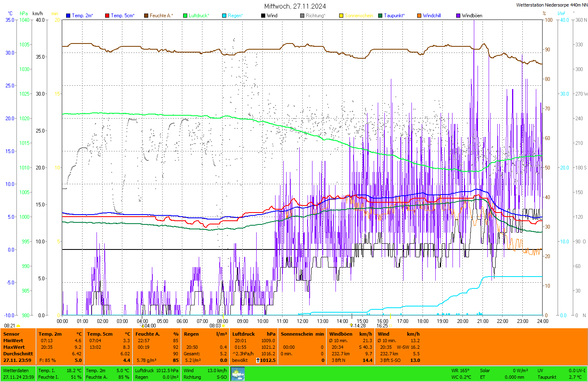Toggle the yellow Sonnenschein legend box
The height and width of the screenshot is (382, 588).
tap(341, 16)
